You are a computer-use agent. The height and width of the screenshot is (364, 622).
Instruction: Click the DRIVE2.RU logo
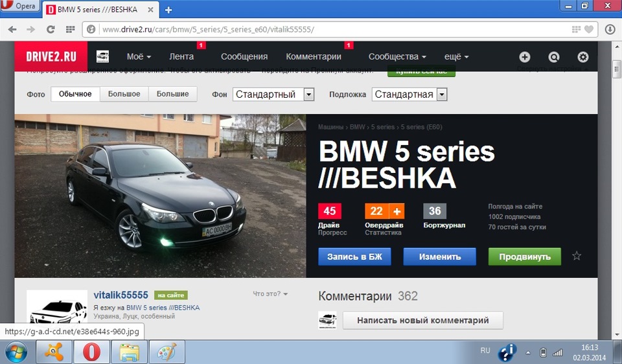point(51,56)
